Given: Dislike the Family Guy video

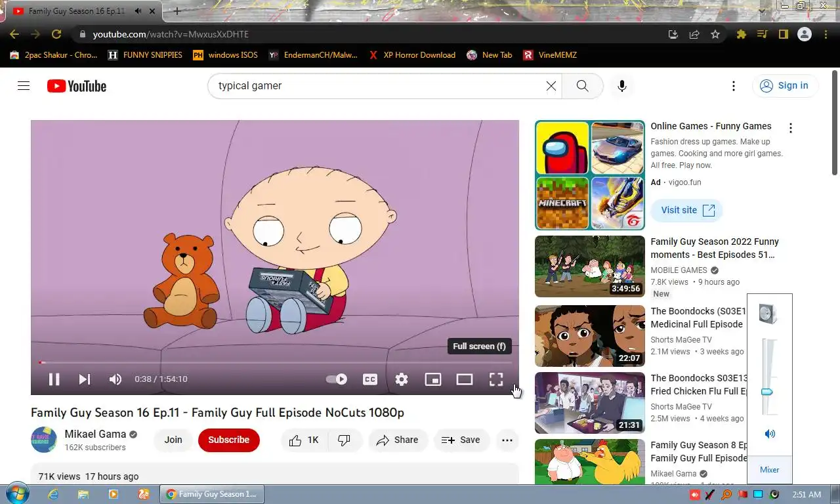Looking at the screenshot, I should (x=345, y=440).
